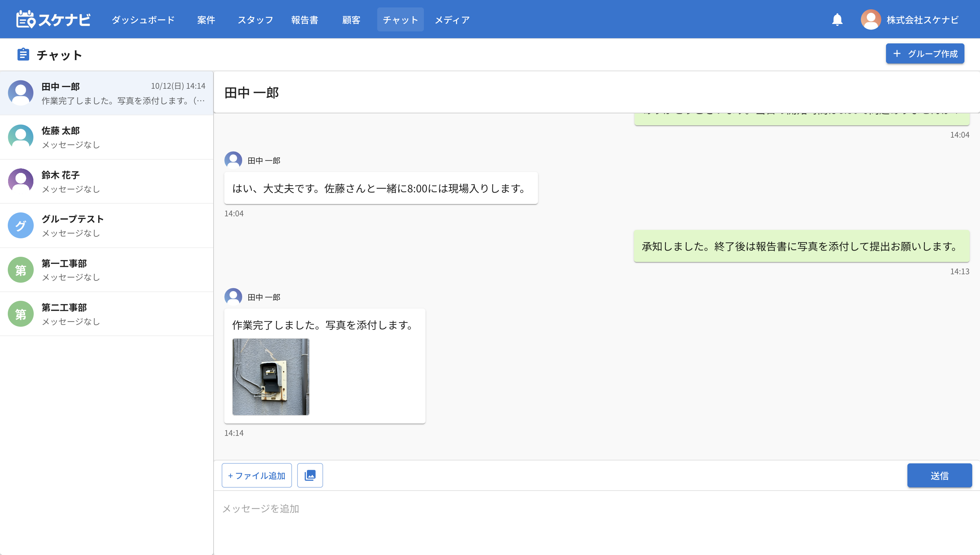Click 田中 一郎 avatar beside photo message
Image resolution: width=980 pixels, height=555 pixels.
coord(233,297)
